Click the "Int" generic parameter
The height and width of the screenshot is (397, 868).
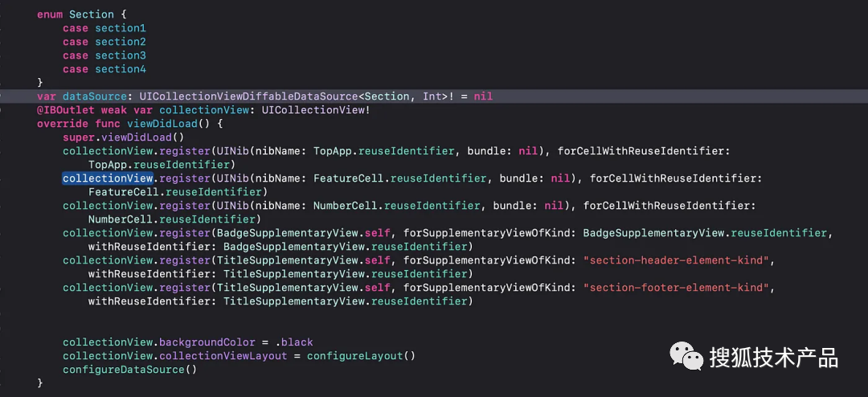pos(432,96)
